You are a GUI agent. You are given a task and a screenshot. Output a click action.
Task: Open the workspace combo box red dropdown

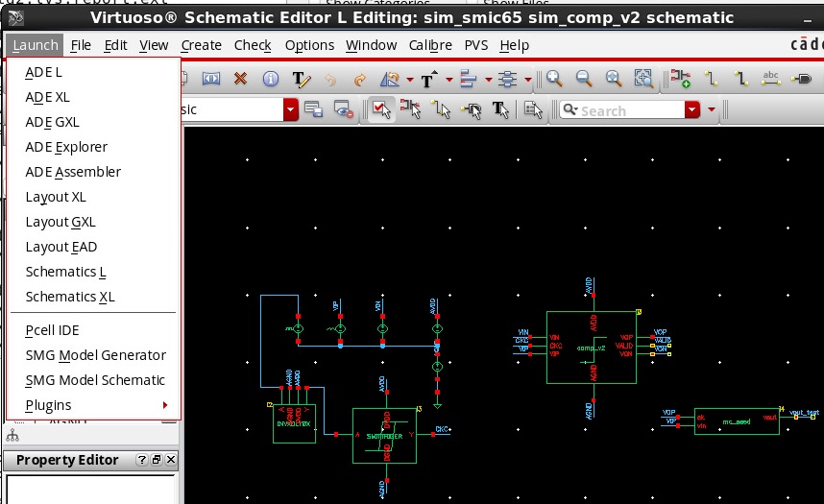[x=291, y=109]
